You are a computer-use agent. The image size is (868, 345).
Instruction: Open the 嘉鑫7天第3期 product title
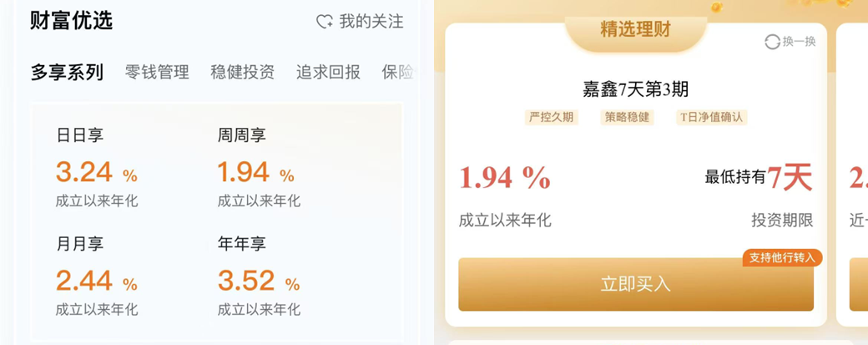pos(636,89)
